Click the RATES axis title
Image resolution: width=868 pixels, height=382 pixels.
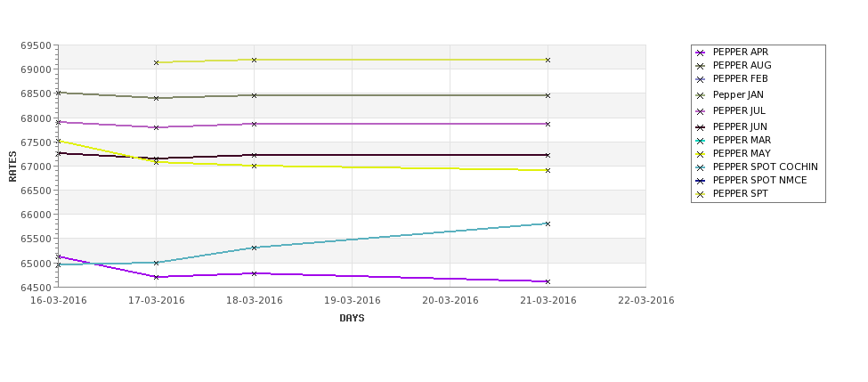click(x=12, y=167)
